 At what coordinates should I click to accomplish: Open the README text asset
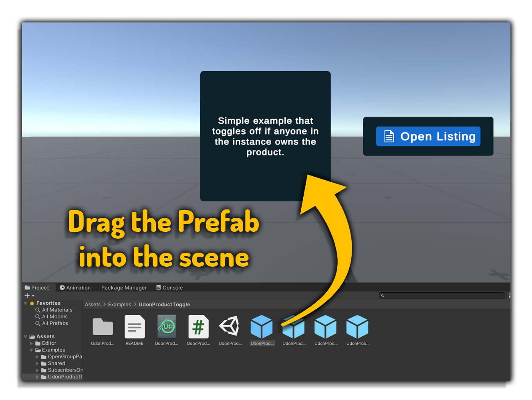(x=135, y=327)
